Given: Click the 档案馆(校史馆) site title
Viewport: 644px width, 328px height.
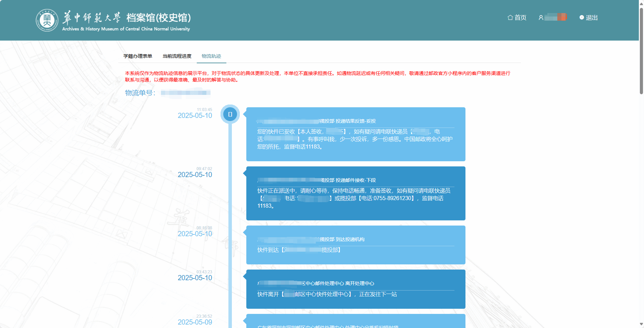Looking at the screenshot, I should (x=158, y=18).
